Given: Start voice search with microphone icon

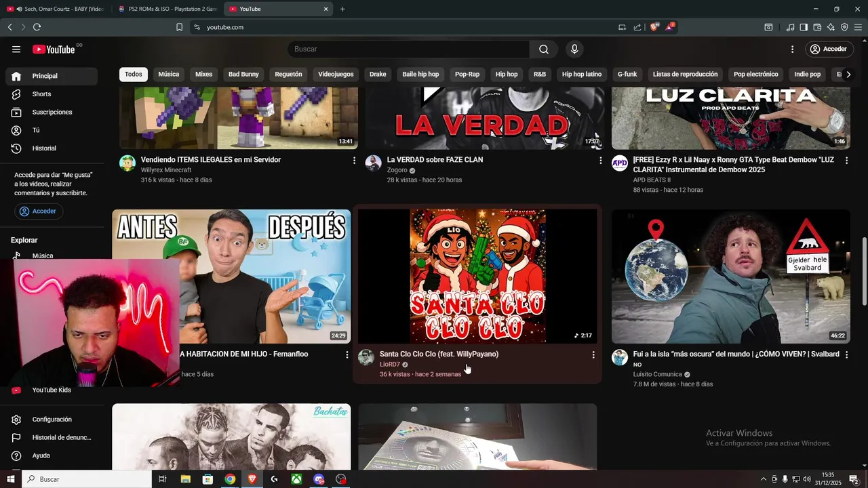Looking at the screenshot, I should point(574,49).
